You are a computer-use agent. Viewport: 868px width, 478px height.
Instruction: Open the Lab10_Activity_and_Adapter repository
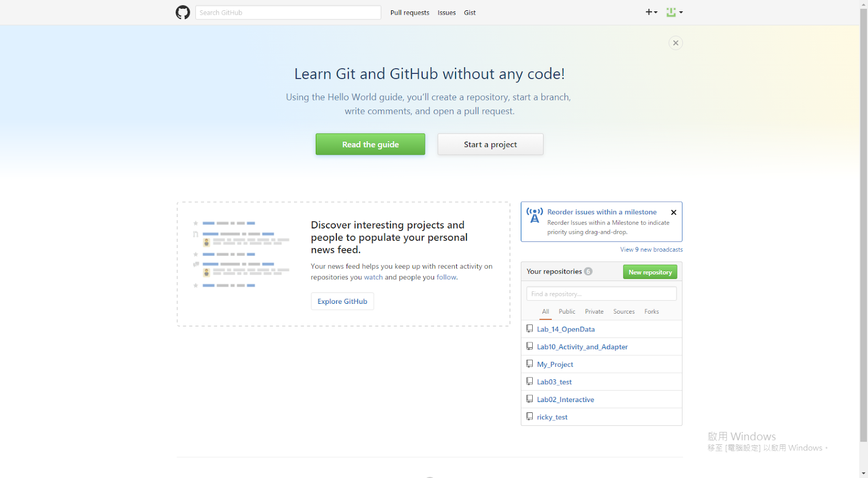pos(582,347)
